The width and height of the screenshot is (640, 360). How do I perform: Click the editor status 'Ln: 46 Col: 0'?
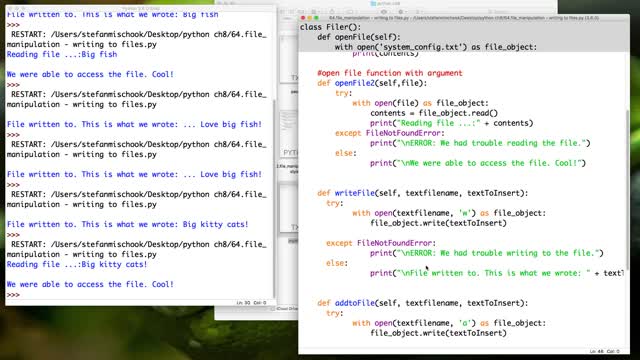coord(604,351)
